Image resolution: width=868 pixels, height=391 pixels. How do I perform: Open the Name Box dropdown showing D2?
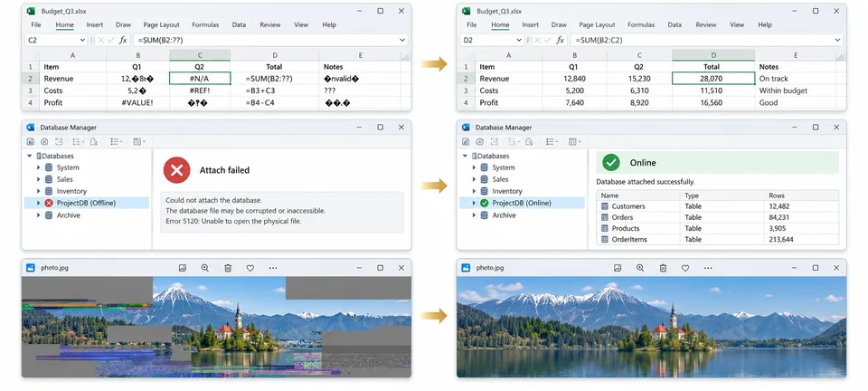518,40
